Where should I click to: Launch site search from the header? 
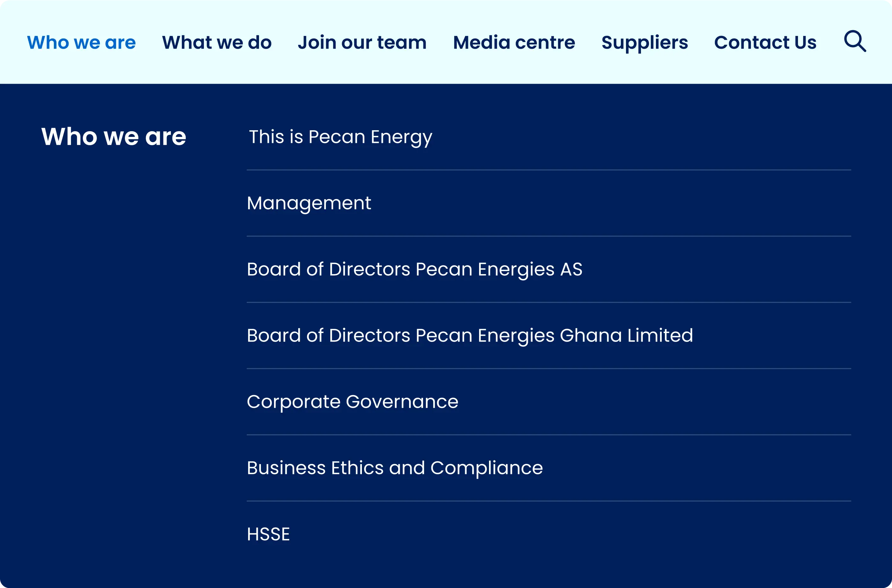pos(855,41)
